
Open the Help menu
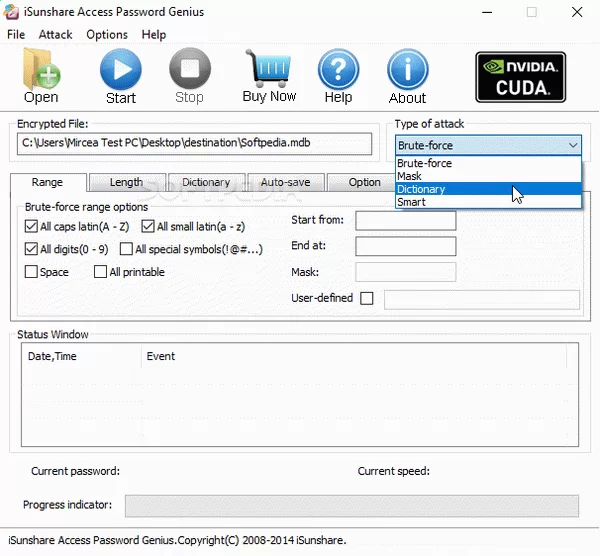154,34
